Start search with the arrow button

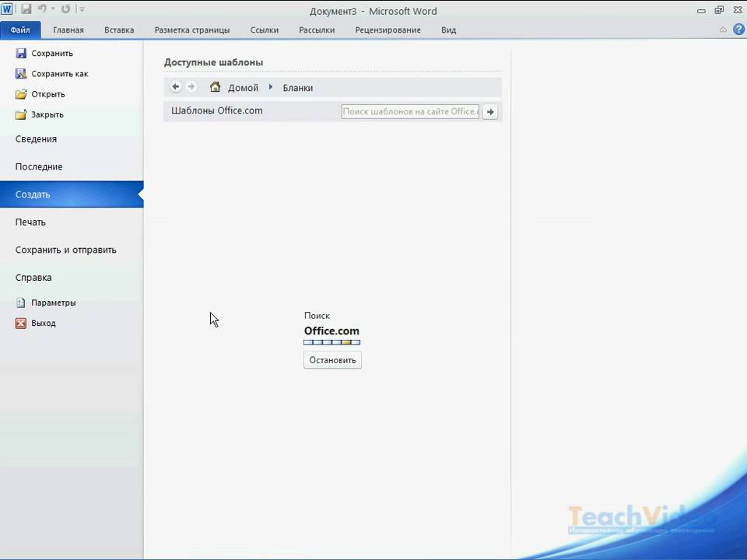coord(490,112)
